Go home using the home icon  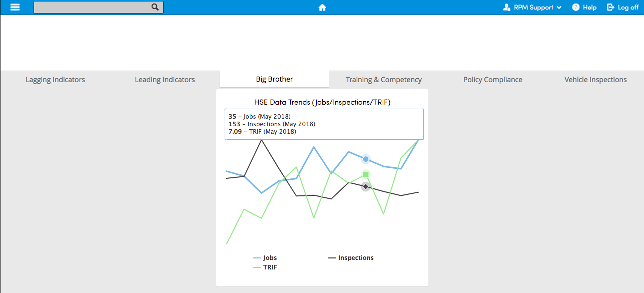[322, 7]
